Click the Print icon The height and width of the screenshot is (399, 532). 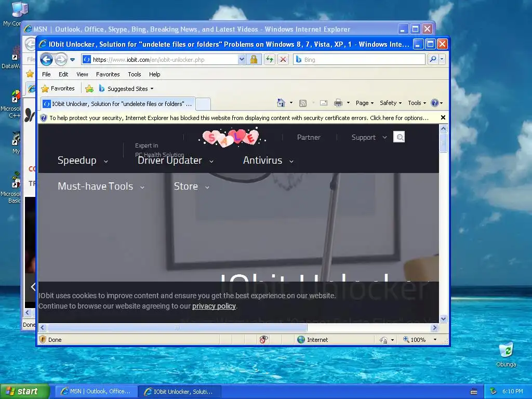(338, 103)
